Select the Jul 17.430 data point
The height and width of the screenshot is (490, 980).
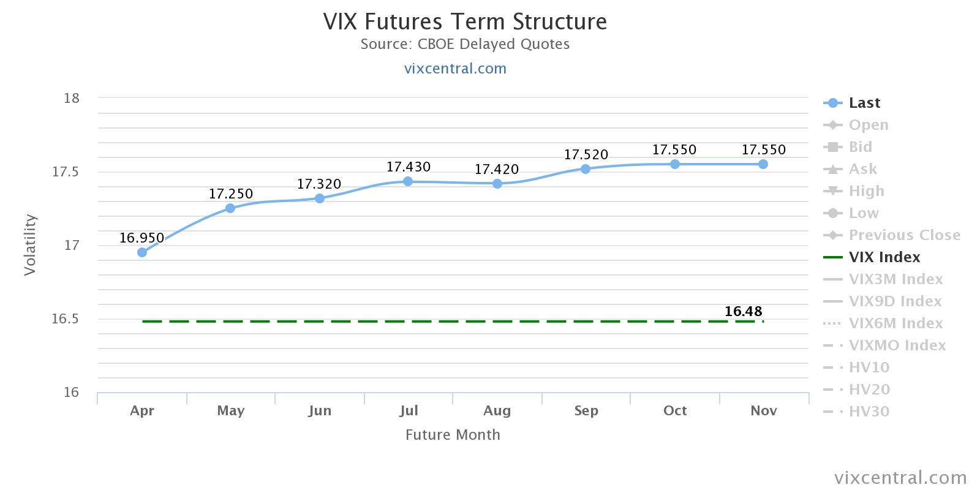point(408,181)
